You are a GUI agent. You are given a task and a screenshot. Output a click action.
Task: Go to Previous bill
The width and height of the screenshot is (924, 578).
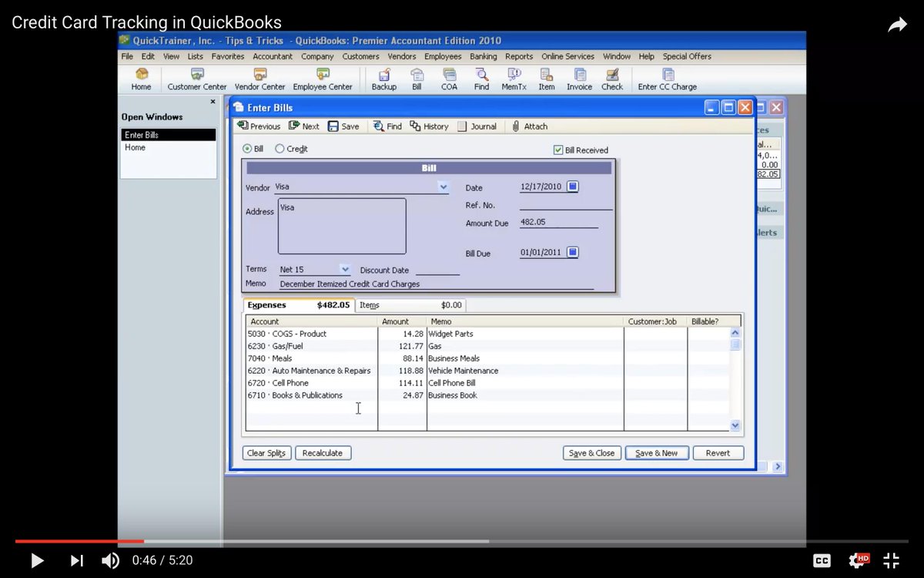pos(259,126)
